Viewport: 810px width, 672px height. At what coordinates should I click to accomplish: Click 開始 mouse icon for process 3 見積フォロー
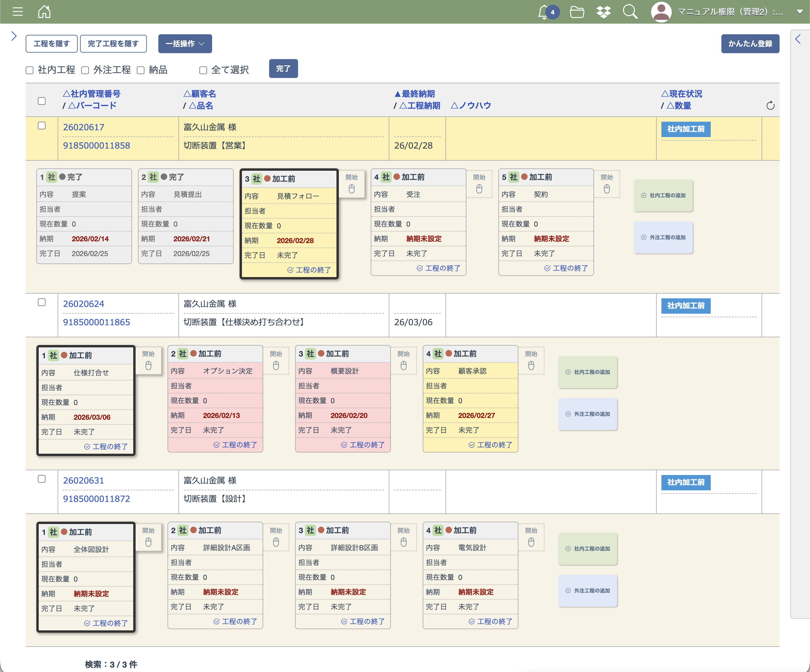(352, 189)
